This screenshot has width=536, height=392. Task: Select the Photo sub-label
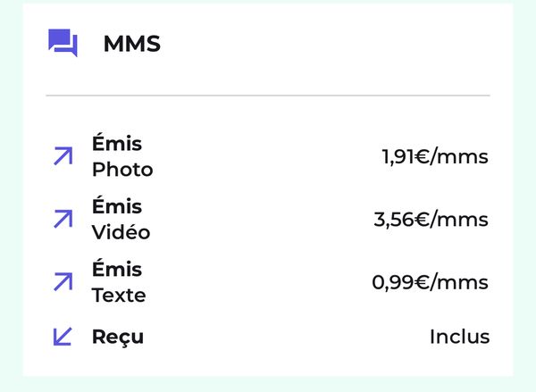pyautogui.click(x=122, y=170)
